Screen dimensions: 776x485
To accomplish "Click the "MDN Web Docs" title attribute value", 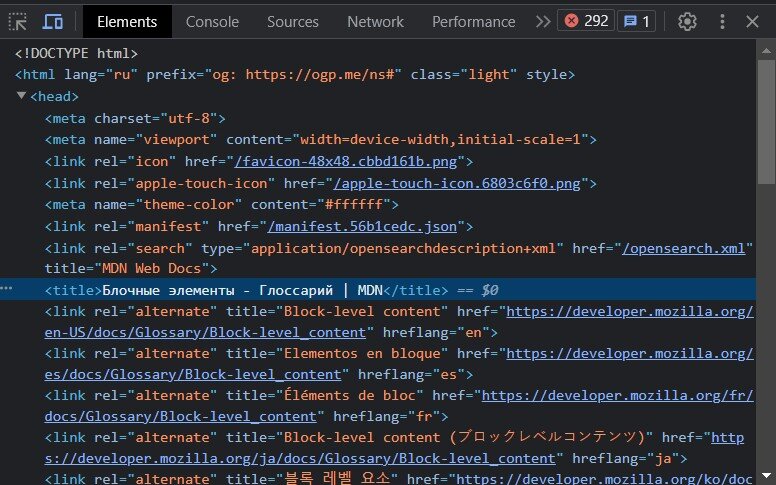I will click(x=151, y=268).
